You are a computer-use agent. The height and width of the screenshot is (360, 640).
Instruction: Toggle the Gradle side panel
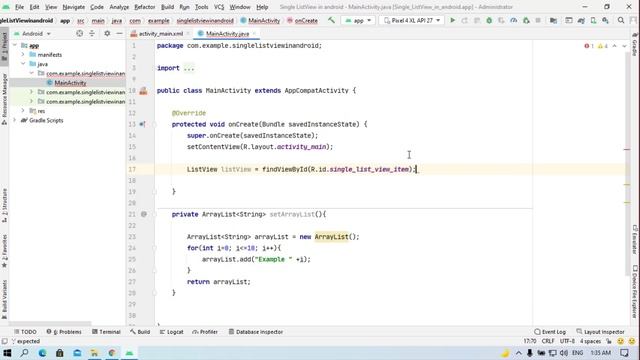pyautogui.click(x=635, y=44)
